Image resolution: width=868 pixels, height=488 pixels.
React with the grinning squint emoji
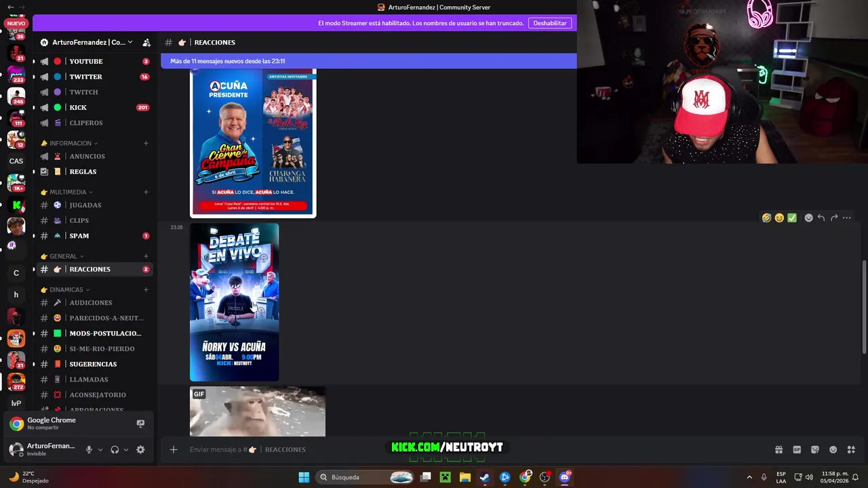(x=779, y=218)
